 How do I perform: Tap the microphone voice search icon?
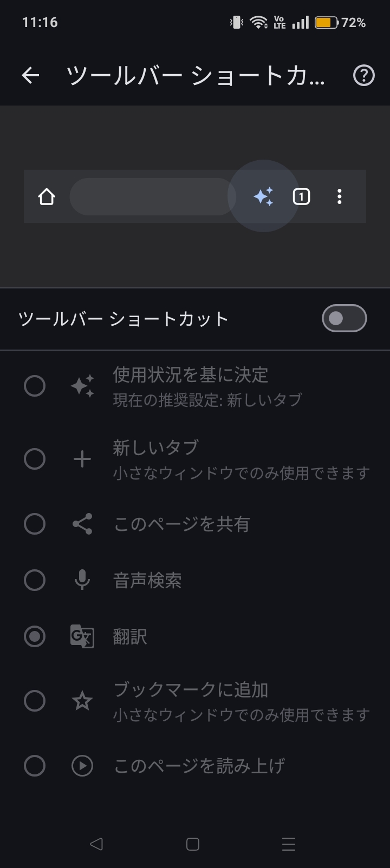82,580
